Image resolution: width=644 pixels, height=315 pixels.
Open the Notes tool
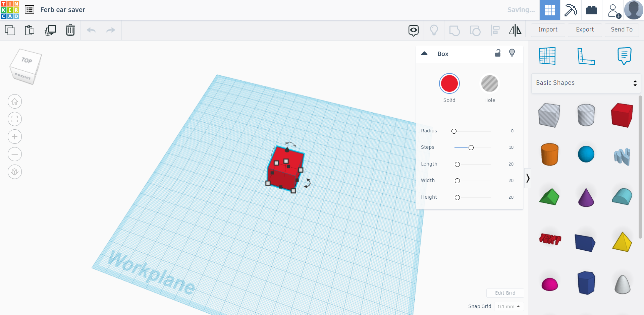click(624, 56)
